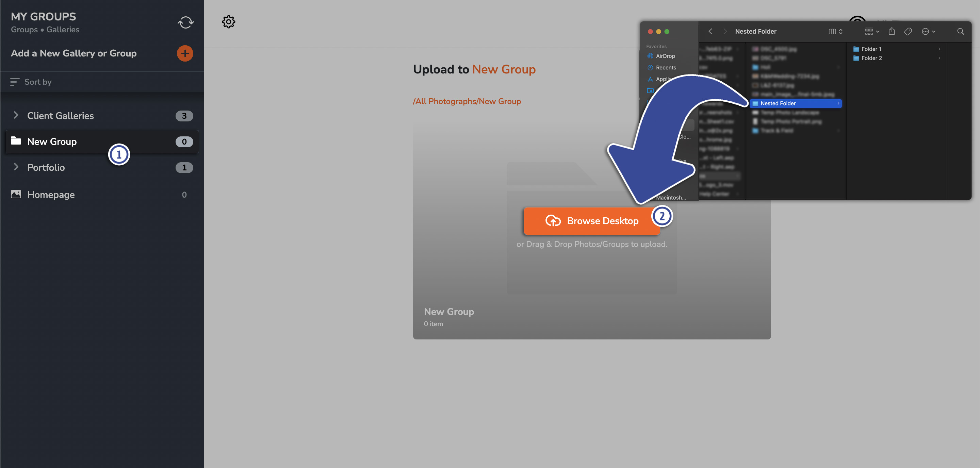Click the Share icon in the Finder toolbar
980x468 pixels.
coord(892,32)
